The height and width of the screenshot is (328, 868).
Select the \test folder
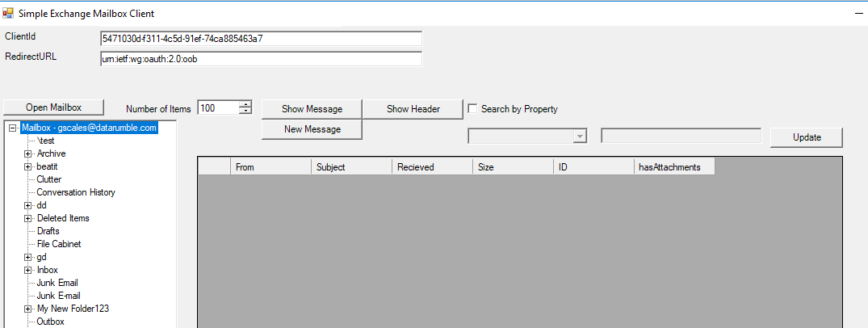(x=45, y=141)
